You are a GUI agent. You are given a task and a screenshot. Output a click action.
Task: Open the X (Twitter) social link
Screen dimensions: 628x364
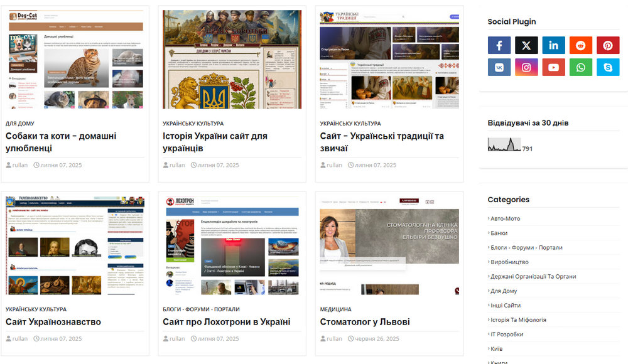[526, 45]
